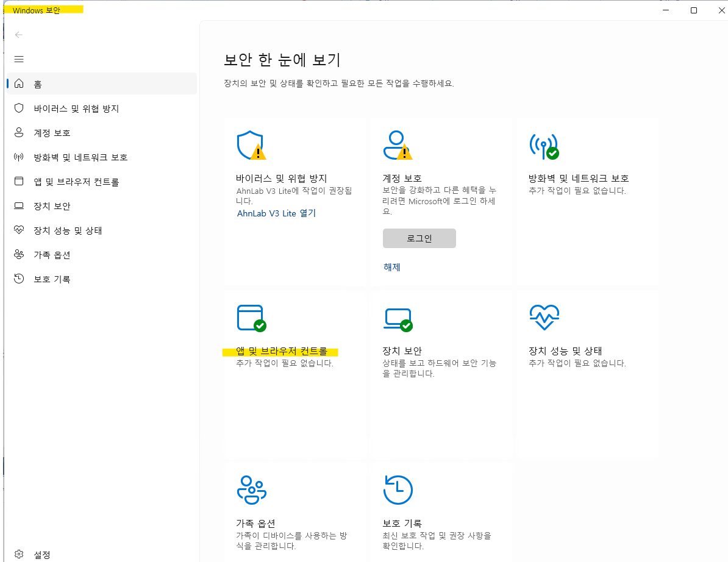Open firewall and network protection antenna tile icon
The height and width of the screenshot is (562, 728).
coord(543,145)
